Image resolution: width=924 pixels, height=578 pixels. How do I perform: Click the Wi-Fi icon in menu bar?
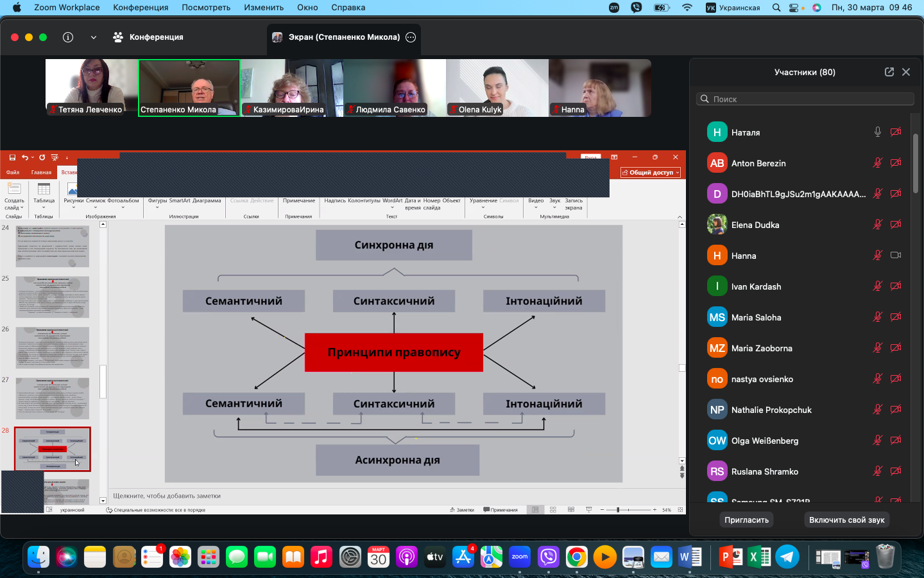[x=687, y=8]
